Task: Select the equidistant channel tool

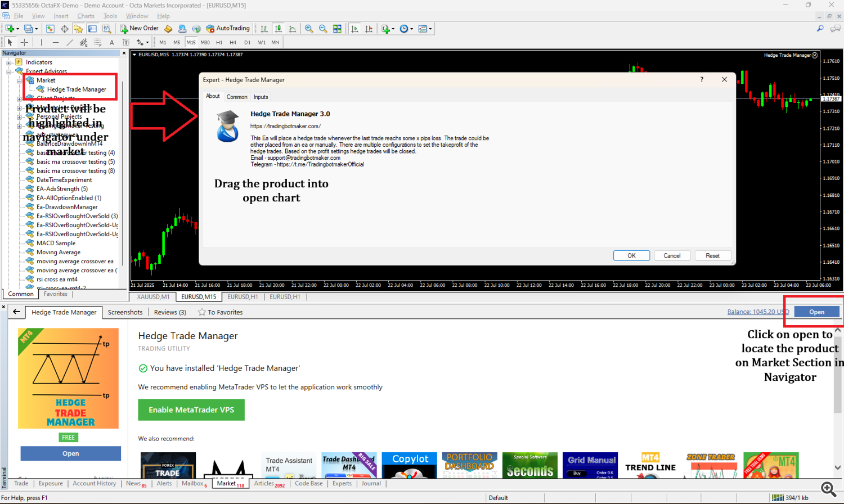Action: tap(83, 42)
